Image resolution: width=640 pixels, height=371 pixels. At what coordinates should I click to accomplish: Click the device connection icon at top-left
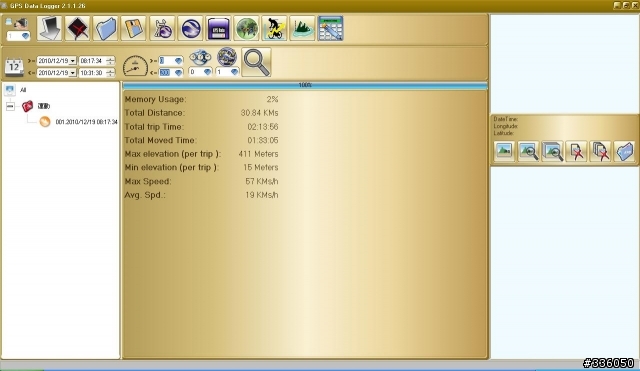point(18,23)
